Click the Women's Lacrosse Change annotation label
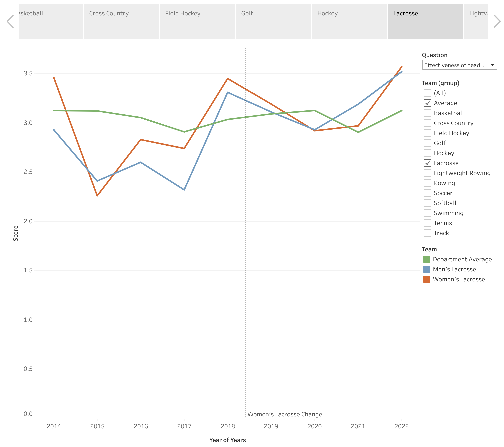 (285, 414)
